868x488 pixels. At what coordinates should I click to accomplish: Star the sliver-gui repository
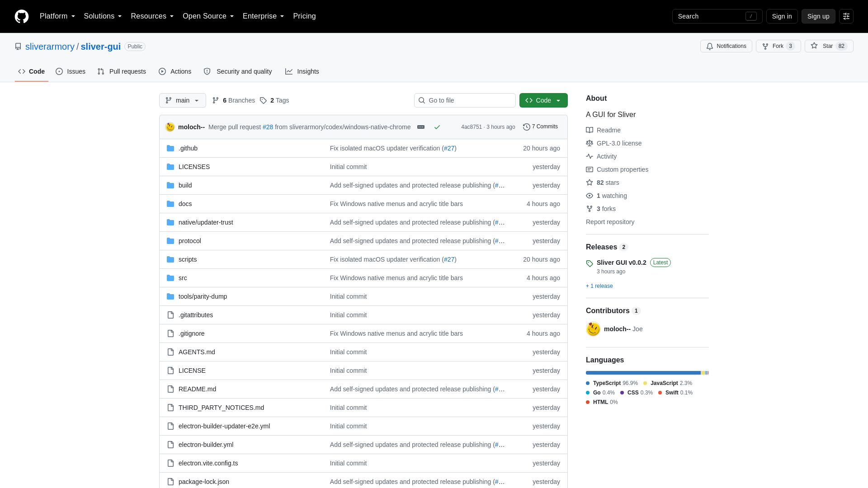point(829,46)
